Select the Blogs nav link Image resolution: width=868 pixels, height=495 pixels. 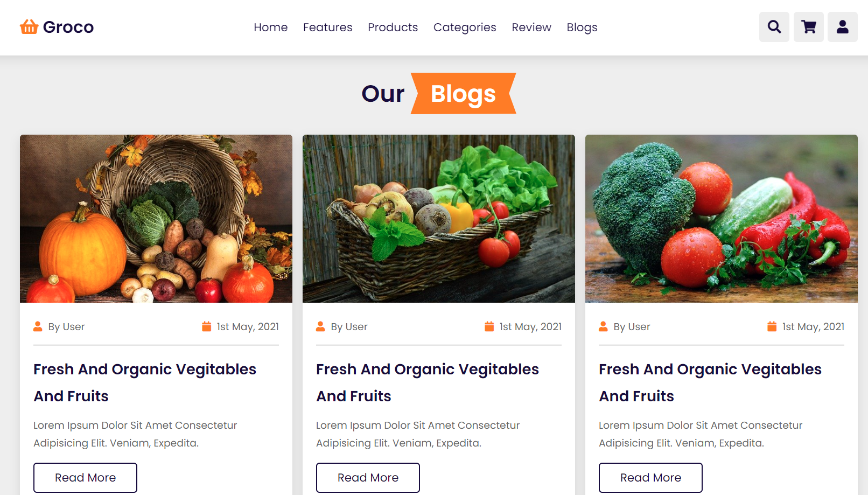click(x=582, y=27)
